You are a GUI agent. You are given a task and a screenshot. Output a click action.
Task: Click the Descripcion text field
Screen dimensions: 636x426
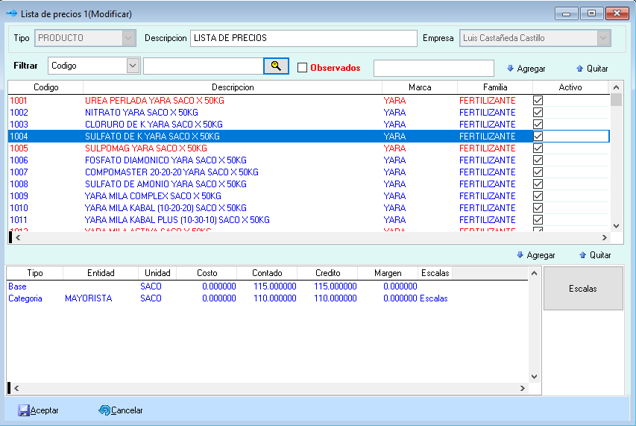302,38
